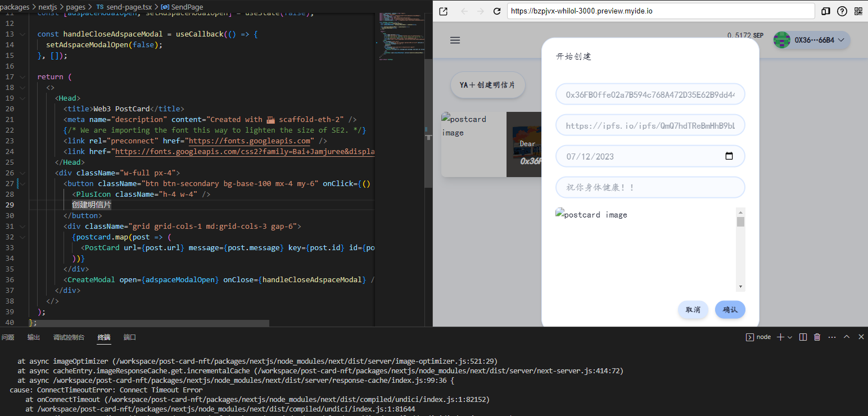The width and height of the screenshot is (868, 416).
Task: Collapse the div at line 26
Action: coord(22,173)
